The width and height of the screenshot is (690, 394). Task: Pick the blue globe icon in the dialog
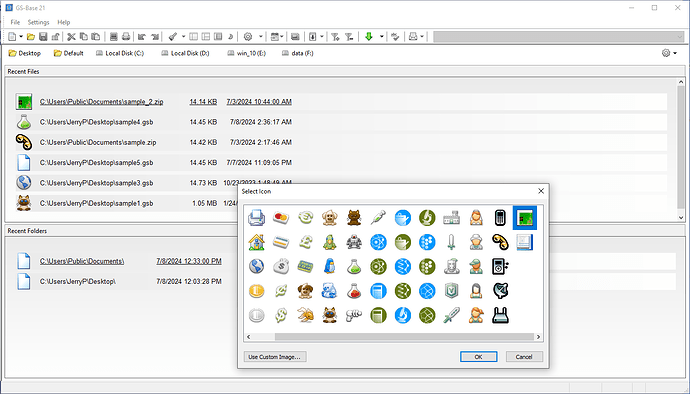257,266
